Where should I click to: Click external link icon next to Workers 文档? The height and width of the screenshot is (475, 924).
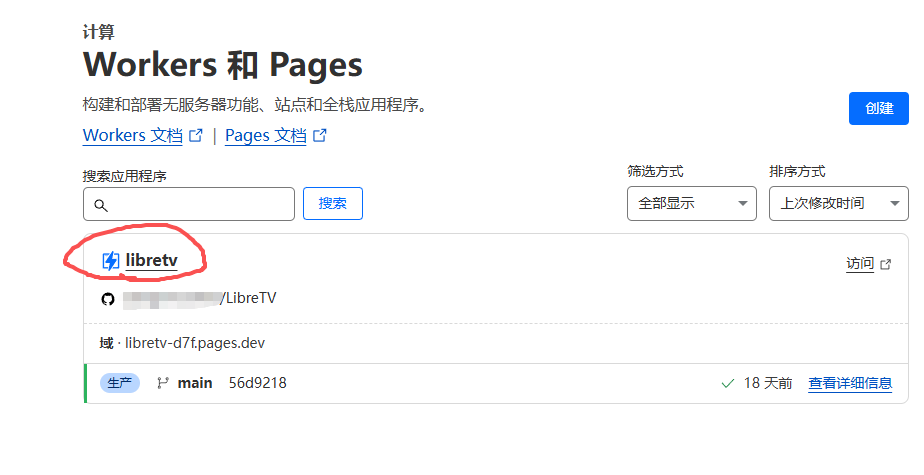[196, 136]
